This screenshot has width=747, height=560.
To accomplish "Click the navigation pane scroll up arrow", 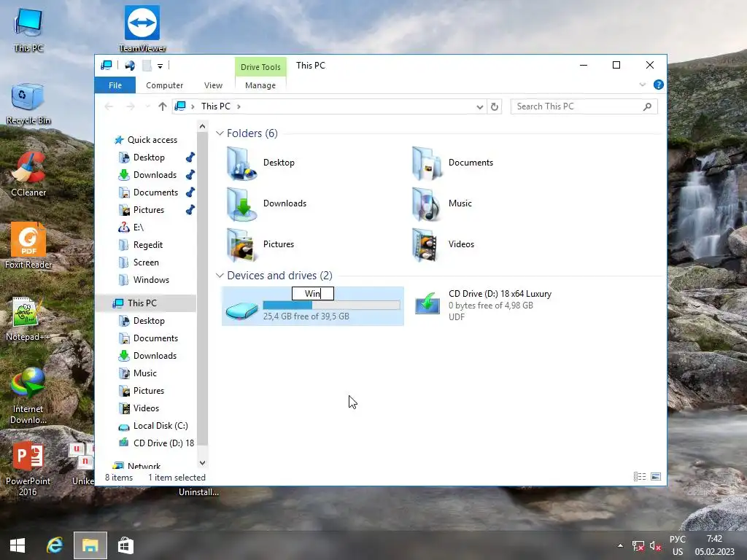I will point(202,127).
